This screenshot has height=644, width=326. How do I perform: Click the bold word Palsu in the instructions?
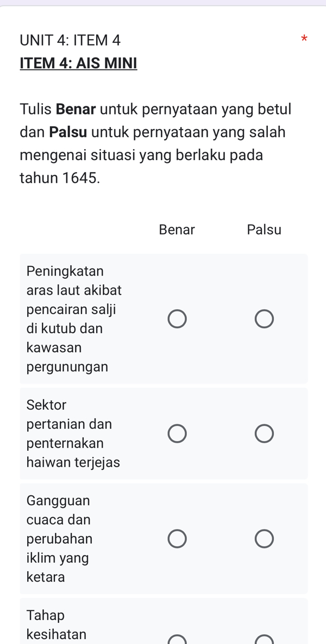[x=66, y=132]
